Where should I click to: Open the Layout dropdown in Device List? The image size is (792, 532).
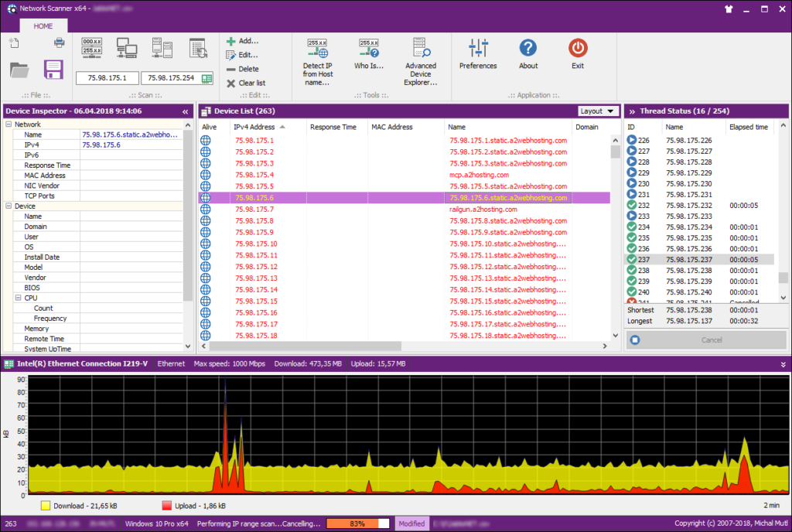[597, 111]
